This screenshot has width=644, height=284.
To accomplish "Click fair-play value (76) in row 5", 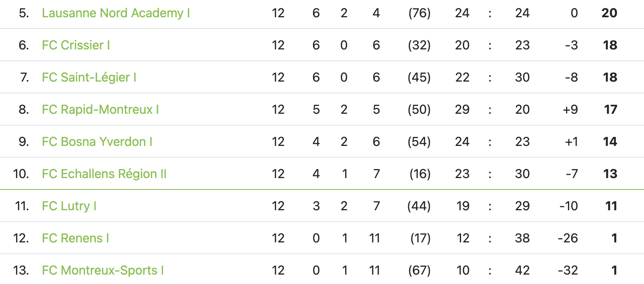I will pyautogui.click(x=419, y=13).
